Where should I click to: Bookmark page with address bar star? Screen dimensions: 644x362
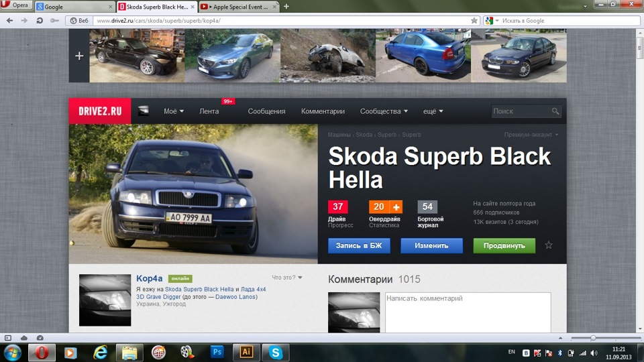pos(474,21)
